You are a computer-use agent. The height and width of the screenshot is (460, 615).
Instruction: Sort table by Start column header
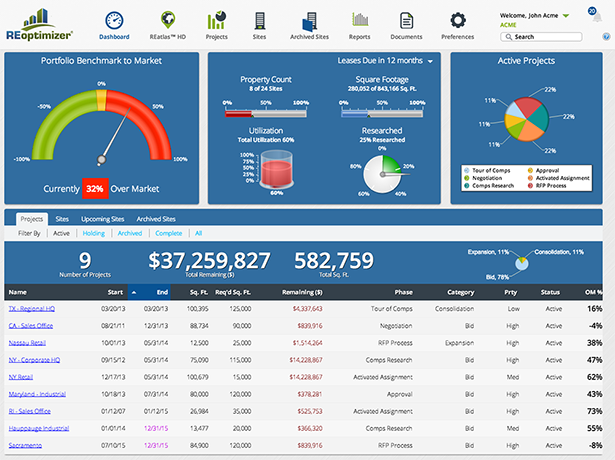[115, 292]
